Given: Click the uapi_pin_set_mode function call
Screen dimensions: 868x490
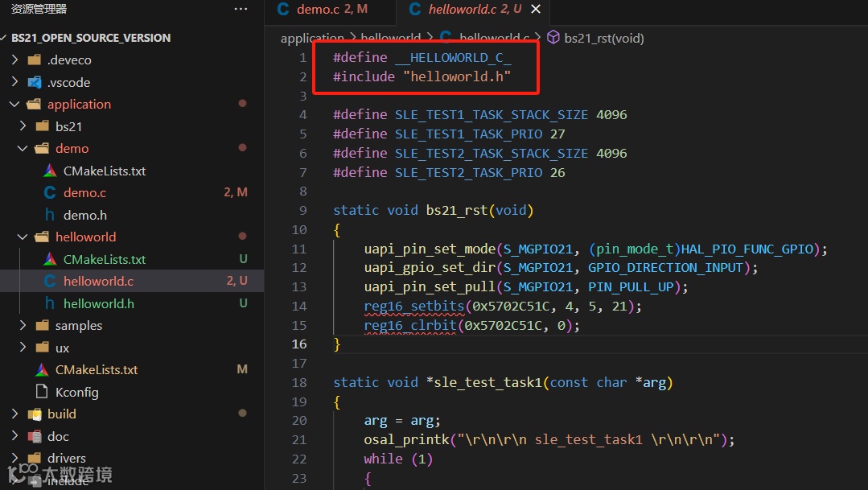Looking at the screenshot, I should (x=430, y=249).
